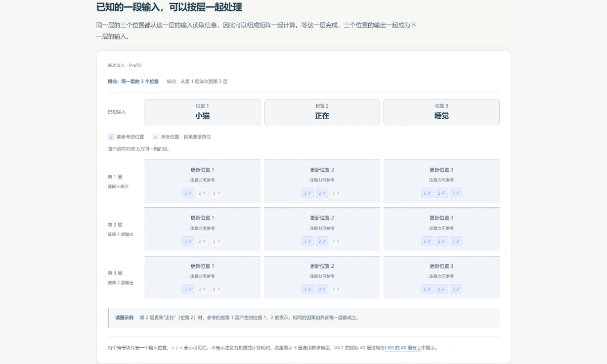Image resolution: width=607 pixels, height=364 pixels.
Task: Click chip 1 ✓ in layer 2 更新位置 1
Action: point(188,241)
